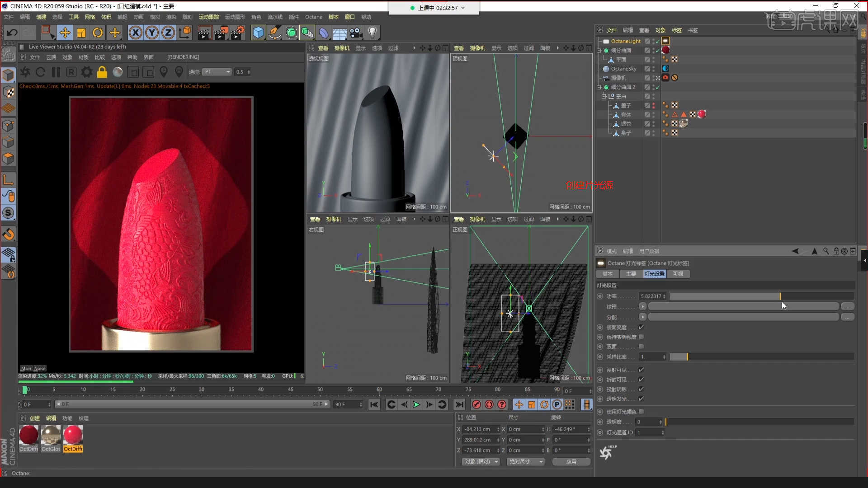Click the record keyframe red button
Screen dimensions: 868x488
point(476,404)
